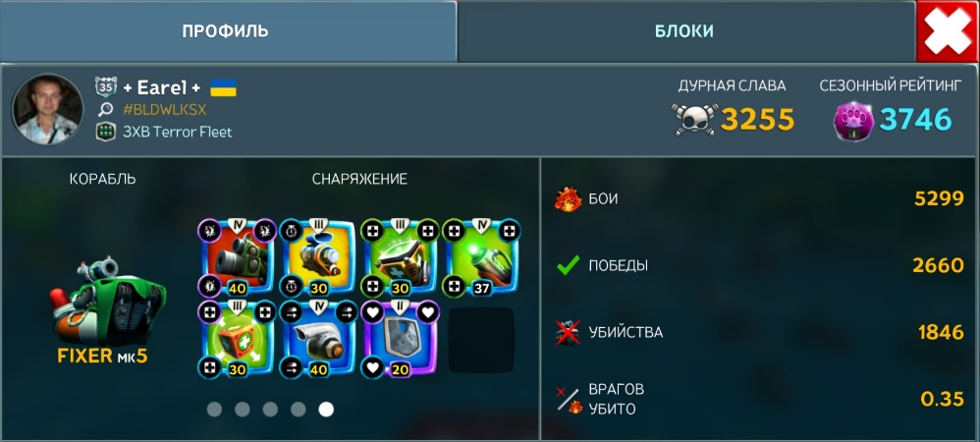Switch to the first ship page dot

tap(214, 410)
